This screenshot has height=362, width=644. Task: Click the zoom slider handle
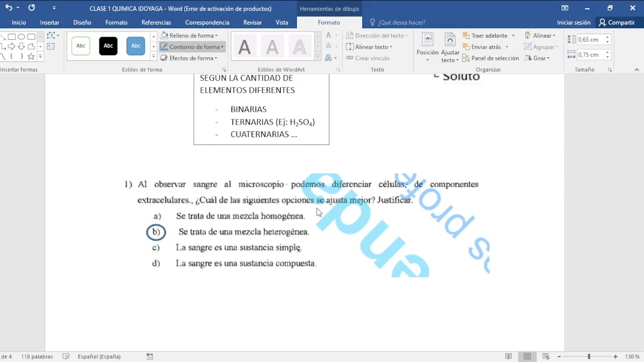589,356
